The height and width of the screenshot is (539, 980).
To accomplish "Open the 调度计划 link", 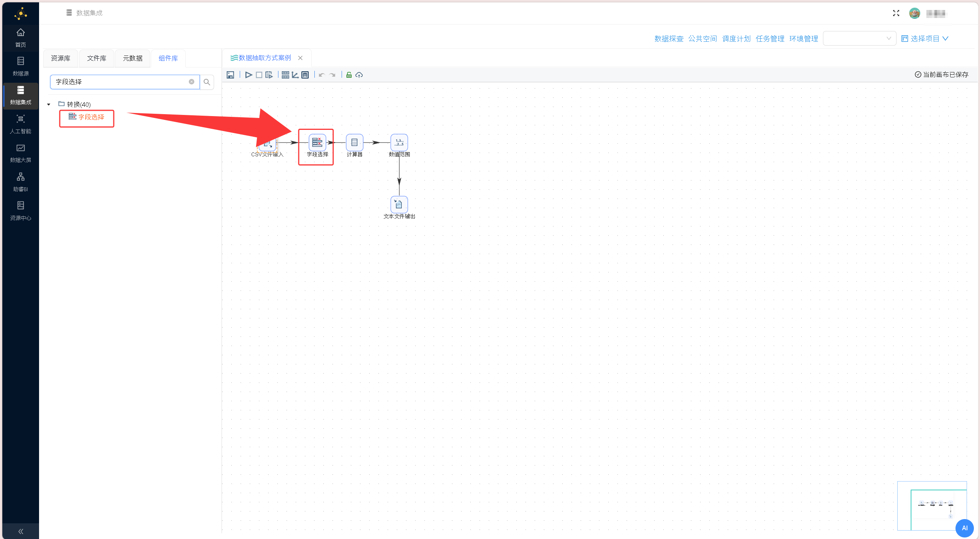I will [x=736, y=39].
